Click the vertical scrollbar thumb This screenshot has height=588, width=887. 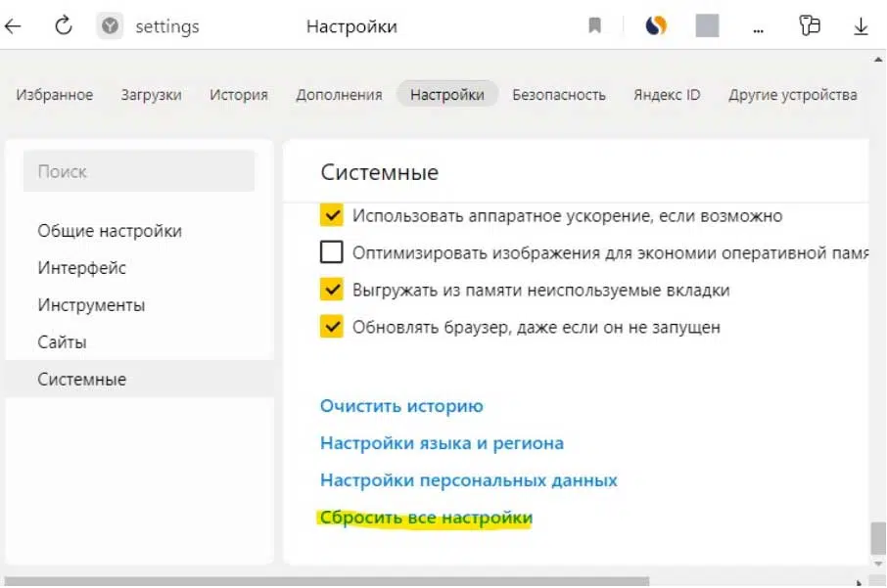878,539
